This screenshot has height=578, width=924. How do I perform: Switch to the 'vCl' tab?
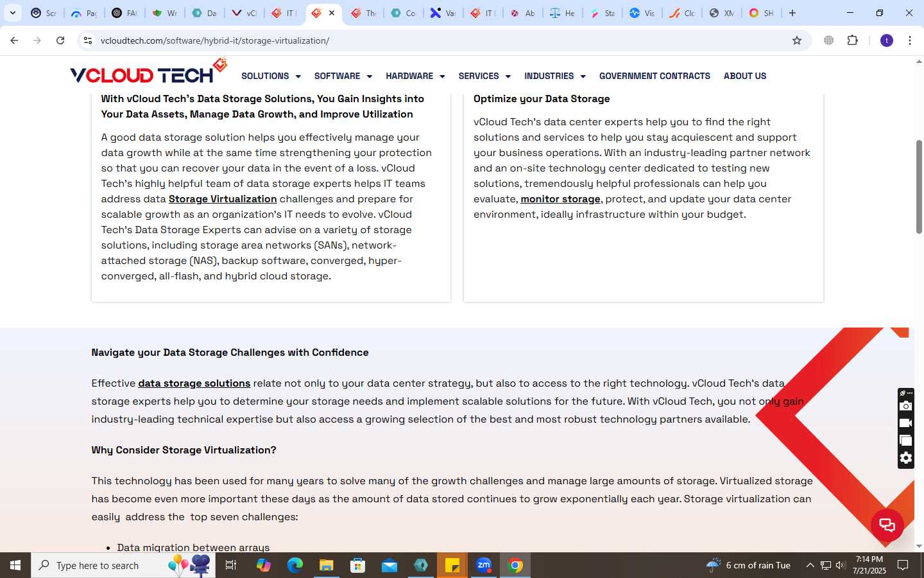tap(244, 13)
